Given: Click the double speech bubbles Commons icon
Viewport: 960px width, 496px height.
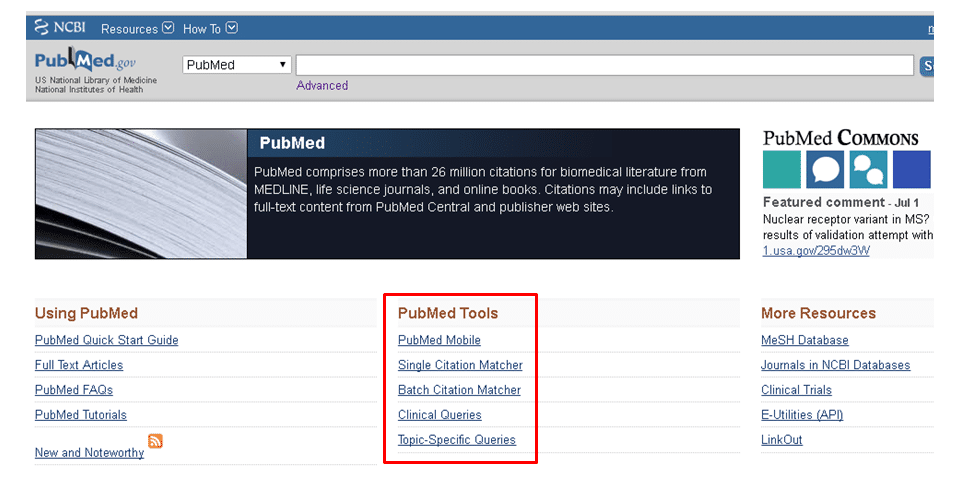Looking at the screenshot, I should coord(868,170).
